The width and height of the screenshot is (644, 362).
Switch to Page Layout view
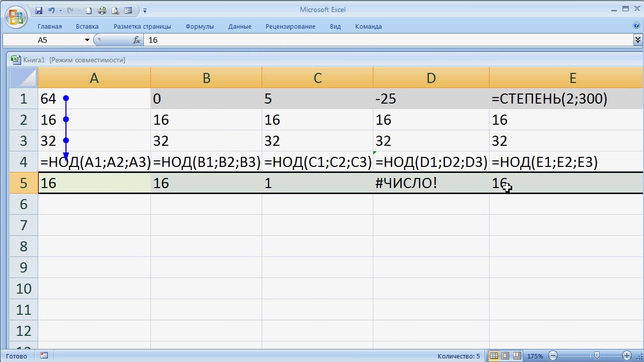coord(505,356)
